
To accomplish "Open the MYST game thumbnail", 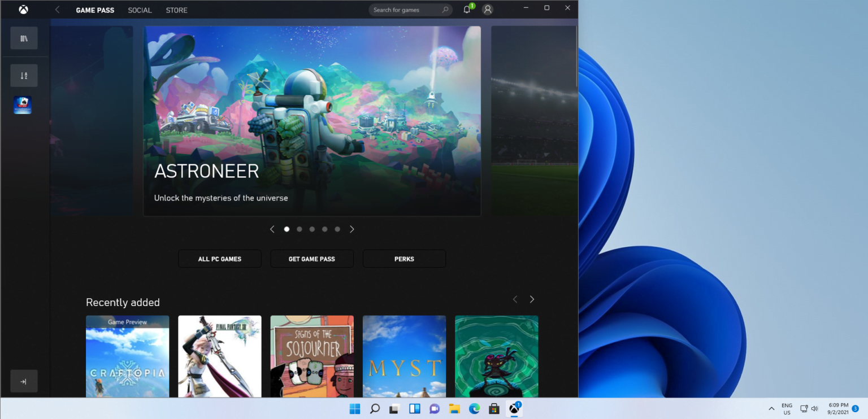I will click(404, 356).
